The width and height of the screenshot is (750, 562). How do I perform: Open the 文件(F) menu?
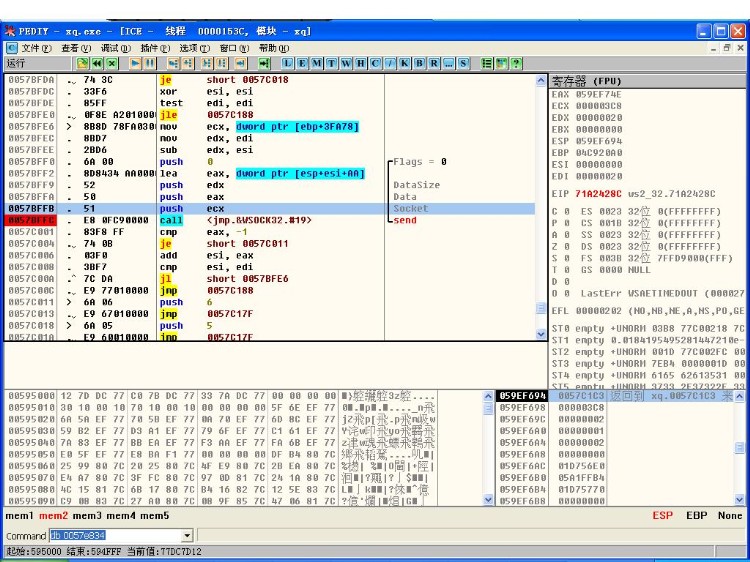tap(36, 48)
